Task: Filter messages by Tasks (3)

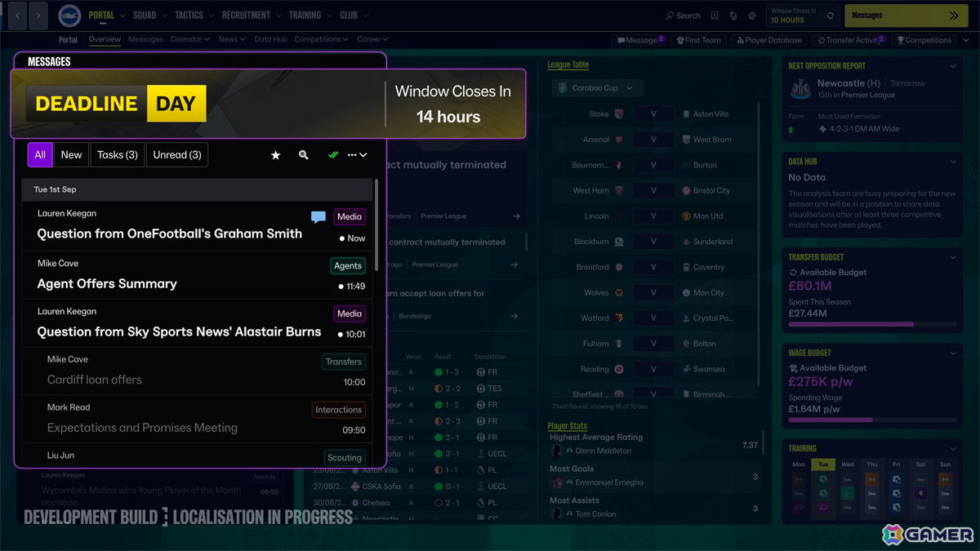Action: coord(118,155)
